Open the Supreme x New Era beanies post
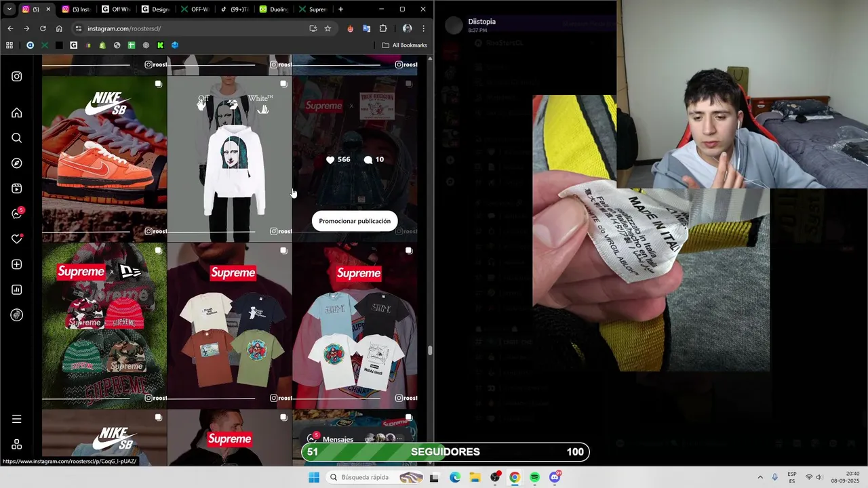Screen dimensions: 868x488 [104, 325]
